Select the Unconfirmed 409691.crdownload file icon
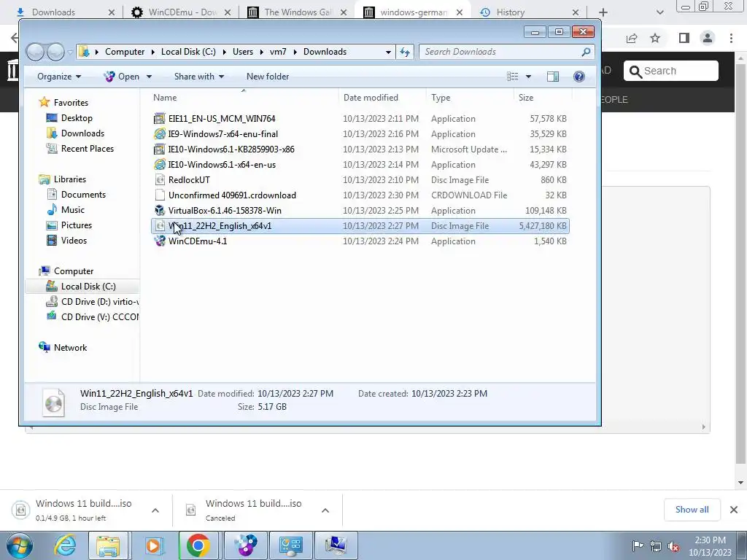This screenshot has height=560, width=747. coord(160,195)
